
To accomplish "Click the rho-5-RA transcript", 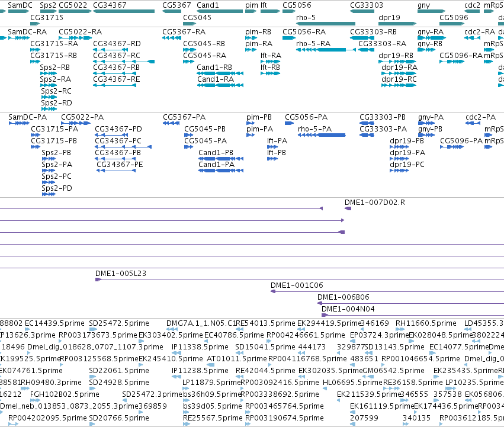I will (x=326, y=50).
